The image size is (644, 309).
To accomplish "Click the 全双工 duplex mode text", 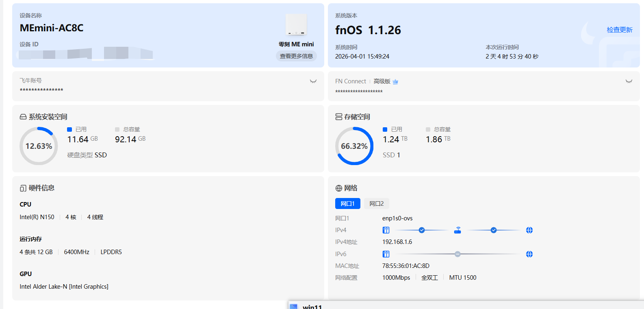I will [x=429, y=278].
